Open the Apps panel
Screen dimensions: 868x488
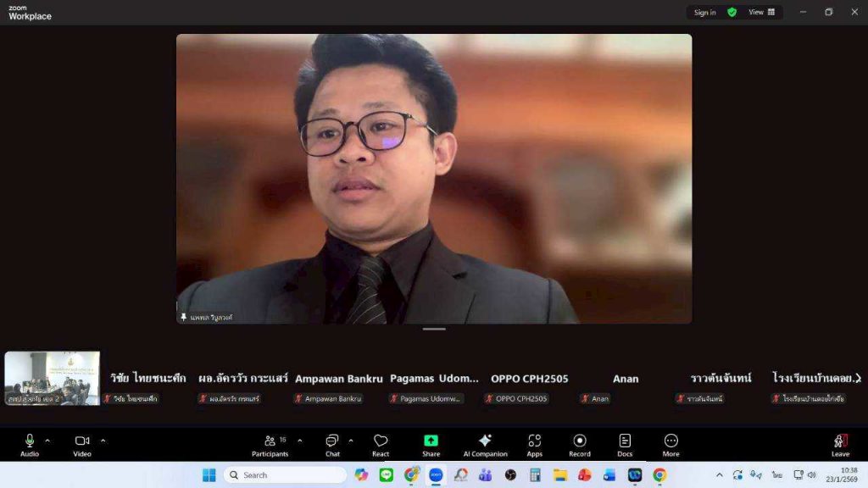(534, 445)
